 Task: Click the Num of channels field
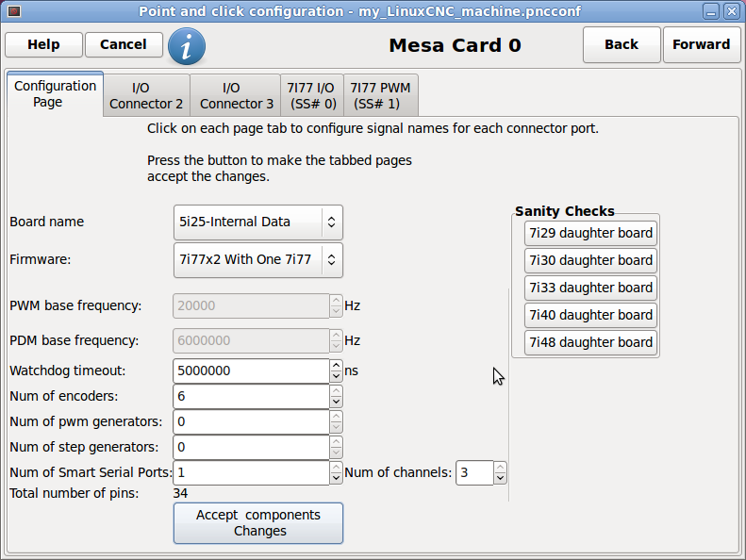click(474, 473)
